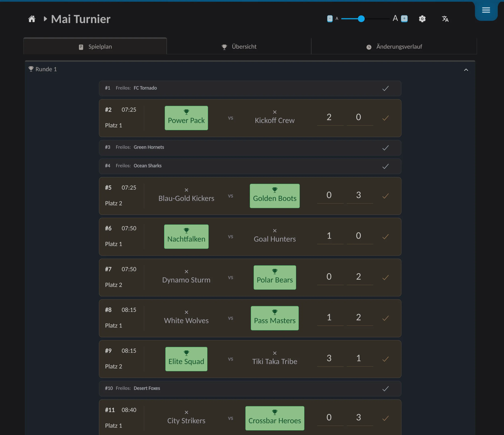
Task: Click 'Freilos: Green Hornets' row text
Action: click(140, 147)
